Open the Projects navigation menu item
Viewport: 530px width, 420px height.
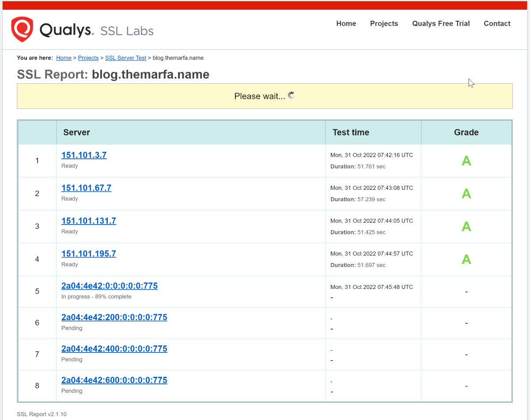(384, 24)
